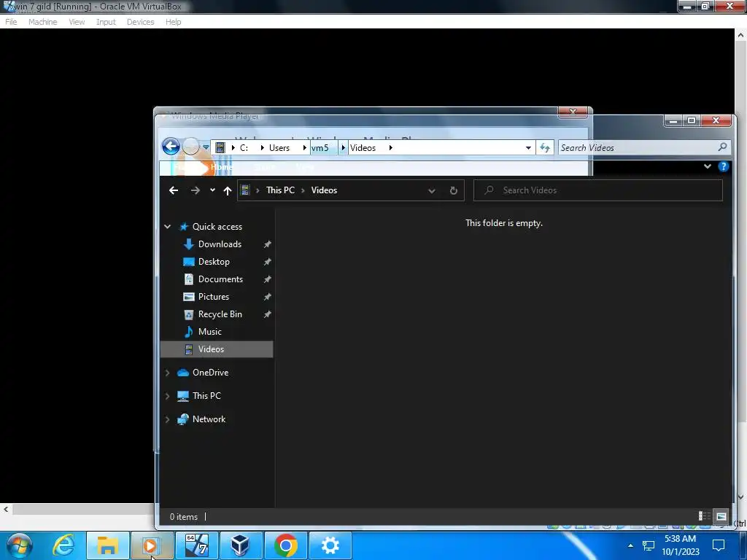Open the dark address bar history dropdown
The height and width of the screenshot is (560, 747).
coord(432,191)
